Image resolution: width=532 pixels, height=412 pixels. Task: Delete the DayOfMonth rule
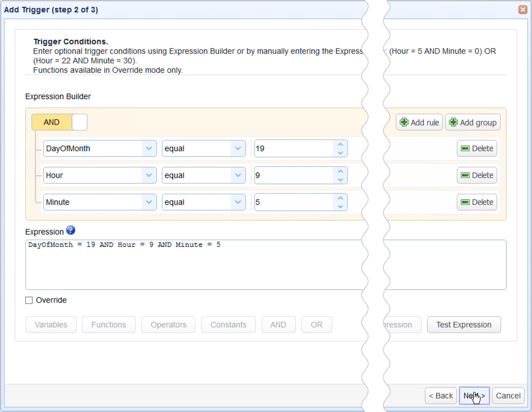[477, 148]
